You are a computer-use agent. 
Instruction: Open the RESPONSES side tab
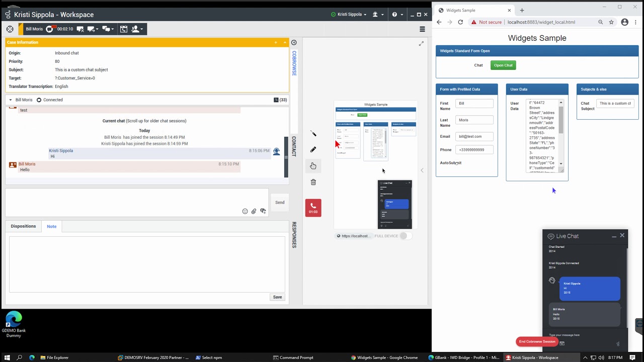click(294, 235)
